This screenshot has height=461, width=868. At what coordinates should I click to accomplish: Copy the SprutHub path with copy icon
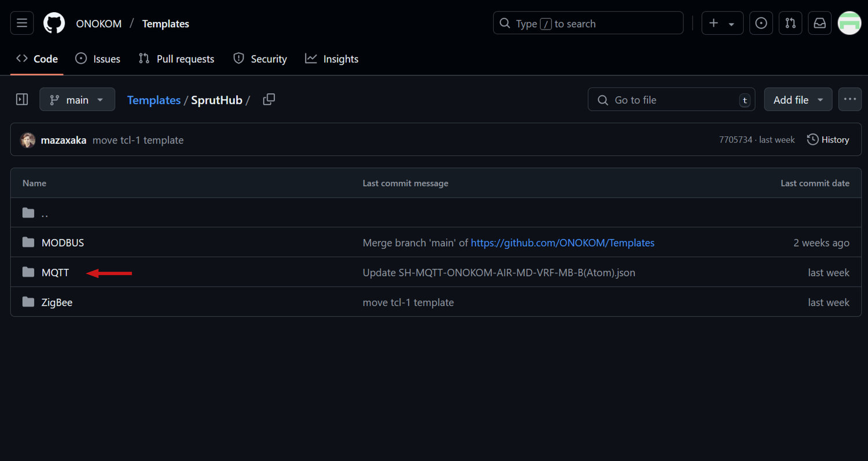pos(269,100)
